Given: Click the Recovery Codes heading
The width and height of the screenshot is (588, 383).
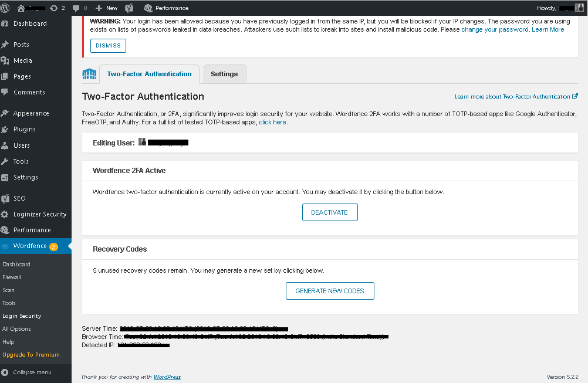Looking at the screenshot, I should coord(120,249).
